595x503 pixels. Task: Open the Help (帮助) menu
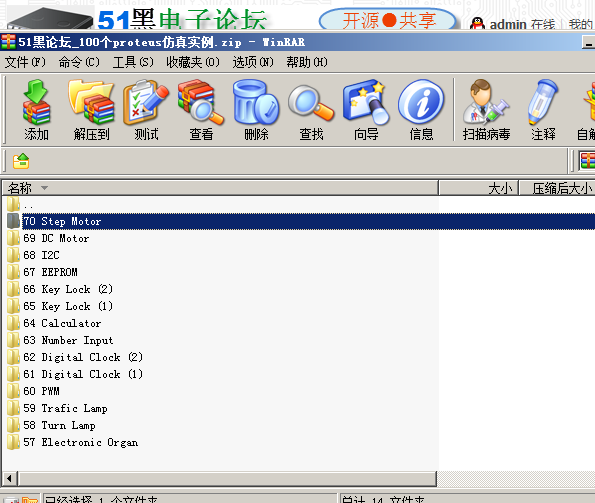307,62
